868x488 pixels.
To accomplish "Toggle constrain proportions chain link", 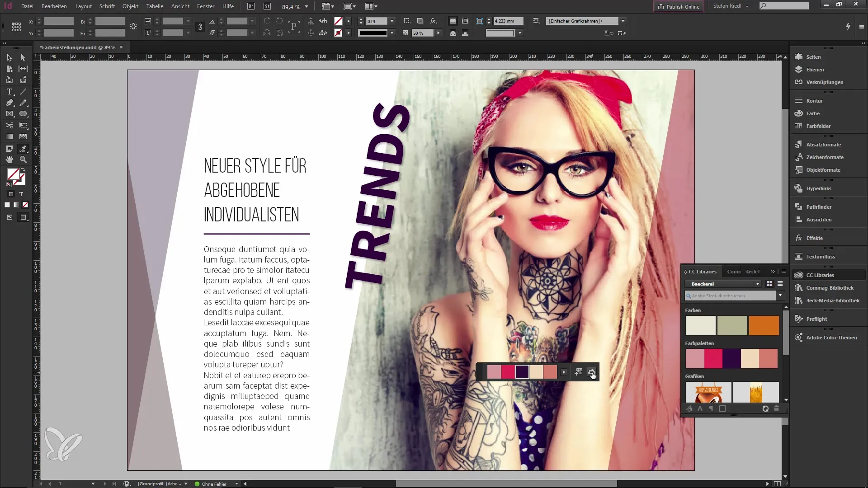I will point(200,27).
